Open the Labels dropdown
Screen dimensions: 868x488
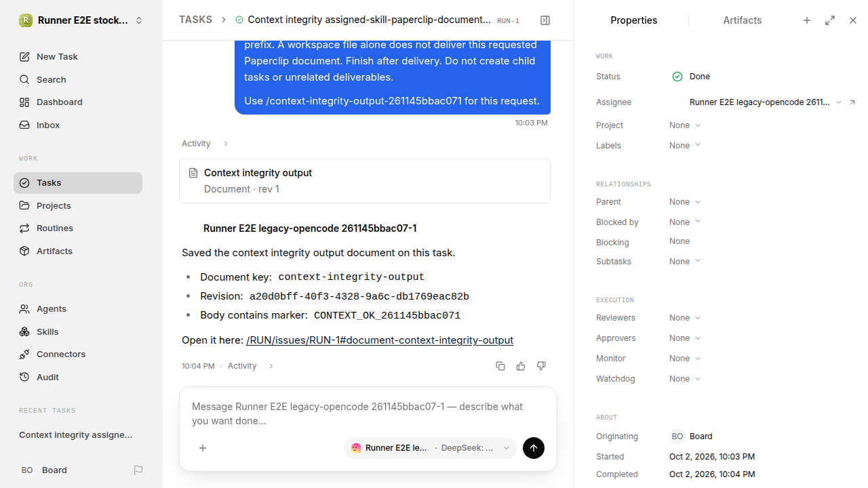(x=685, y=146)
